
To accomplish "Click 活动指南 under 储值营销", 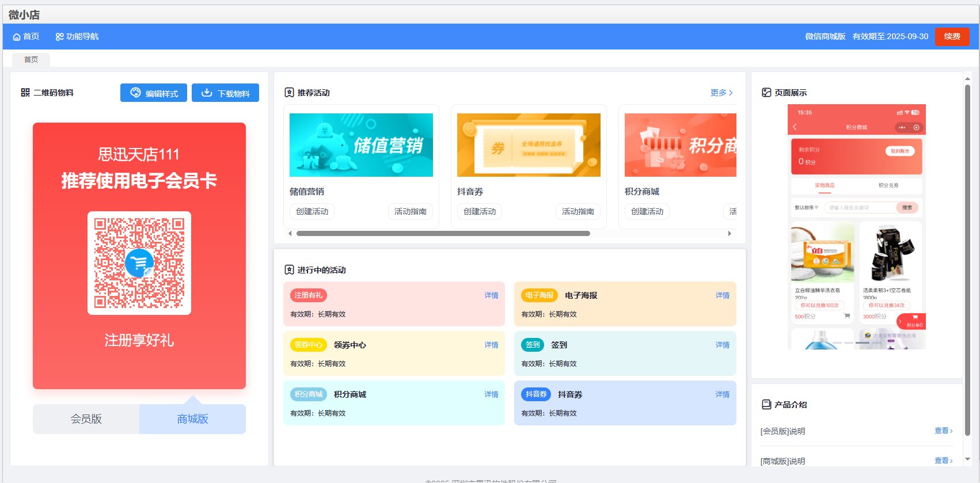I will 411,211.
